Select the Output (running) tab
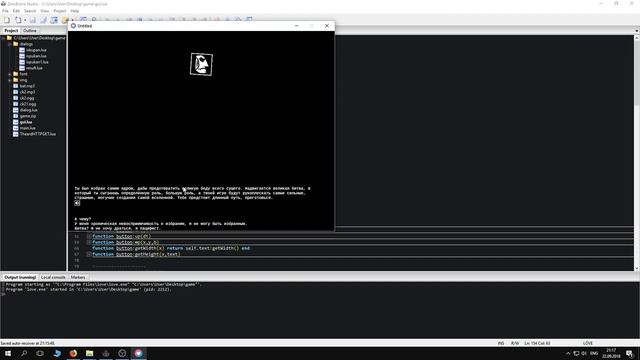 click(x=20, y=277)
